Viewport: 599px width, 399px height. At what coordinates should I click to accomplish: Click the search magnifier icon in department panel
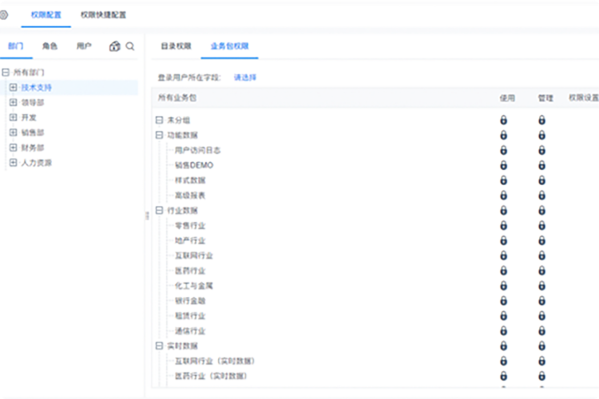point(130,46)
